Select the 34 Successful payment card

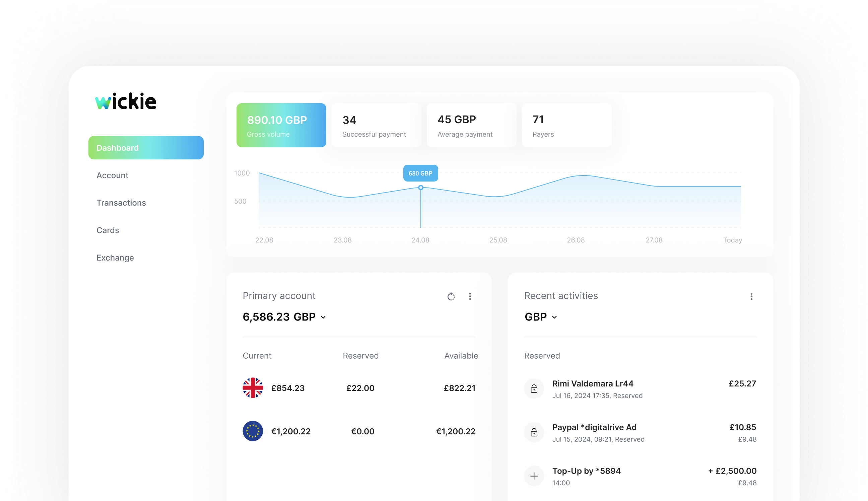click(x=376, y=125)
